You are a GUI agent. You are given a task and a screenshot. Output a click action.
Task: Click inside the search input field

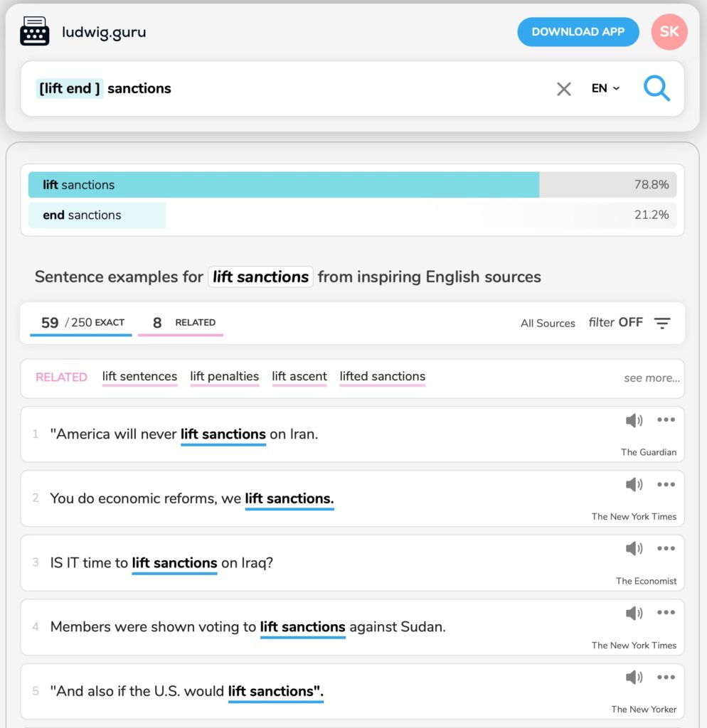click(320, 89)
